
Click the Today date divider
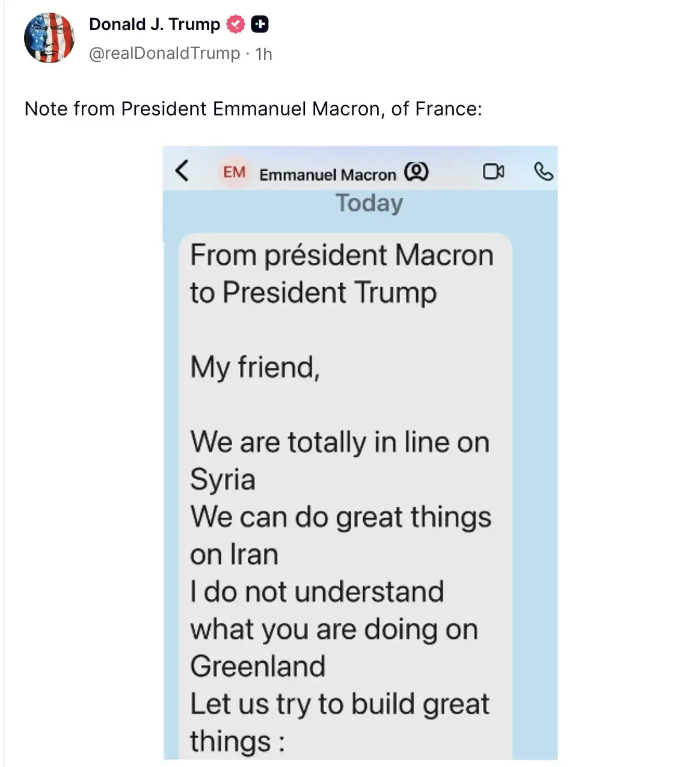369,204
